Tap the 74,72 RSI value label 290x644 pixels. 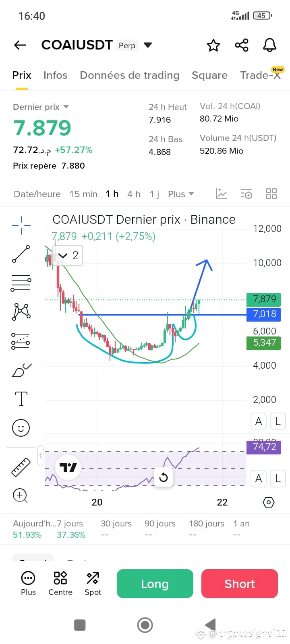[264, 447]
